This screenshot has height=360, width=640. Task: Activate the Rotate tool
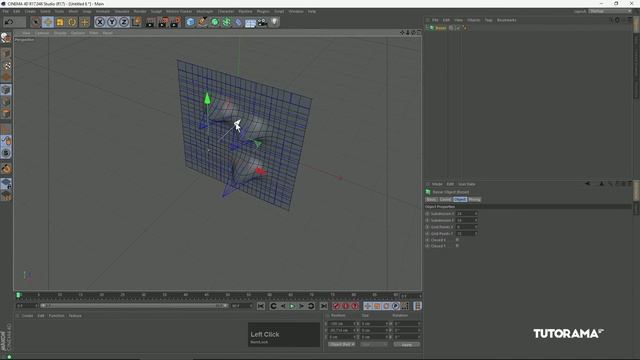[x=72, y=22]
